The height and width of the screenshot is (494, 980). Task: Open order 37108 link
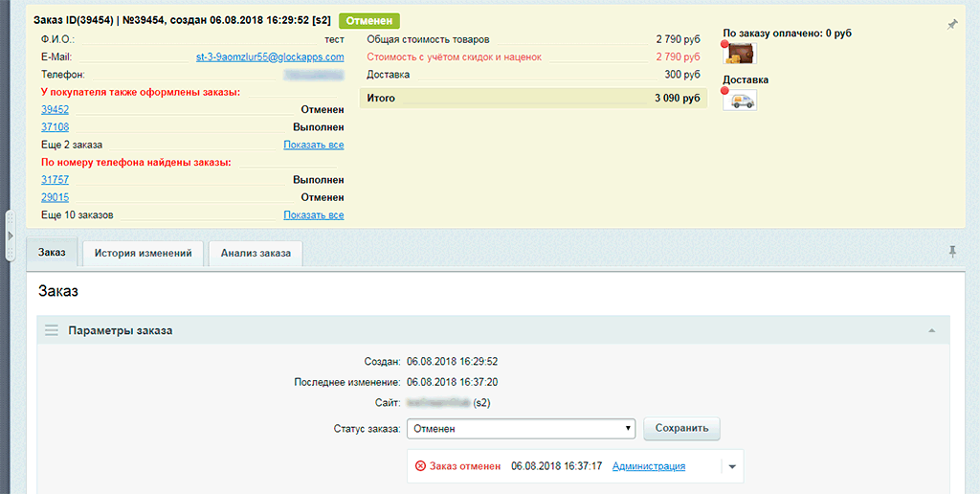[55, 126]
